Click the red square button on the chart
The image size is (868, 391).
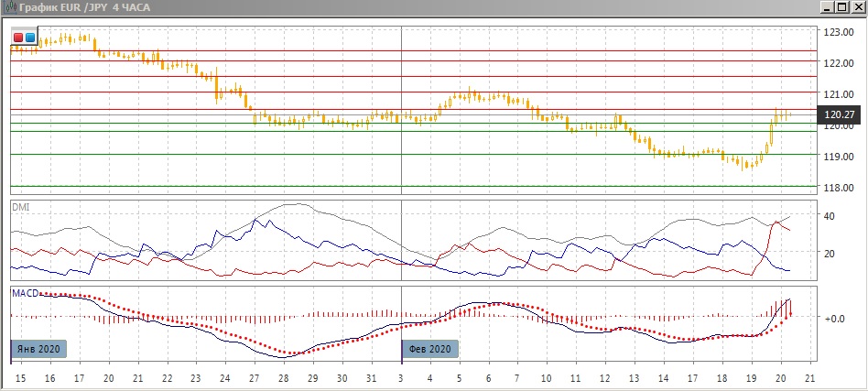pyautogui.click(x=18, y=38)
